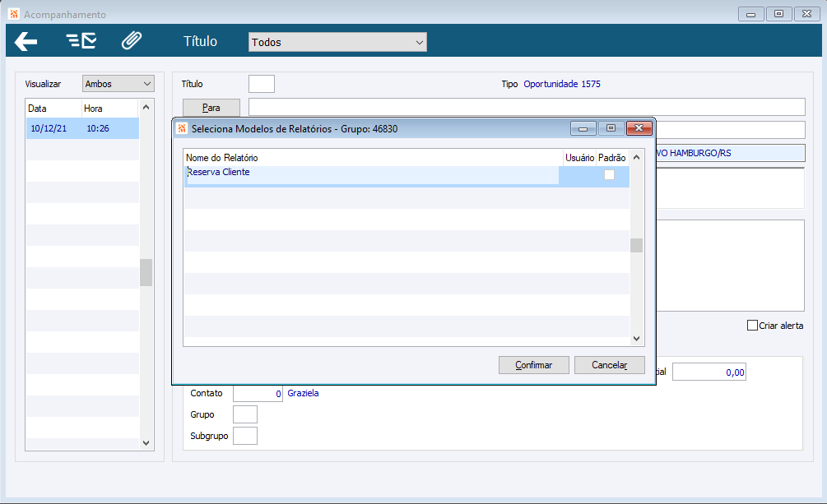Click the 10:26 hour cell

98,128
